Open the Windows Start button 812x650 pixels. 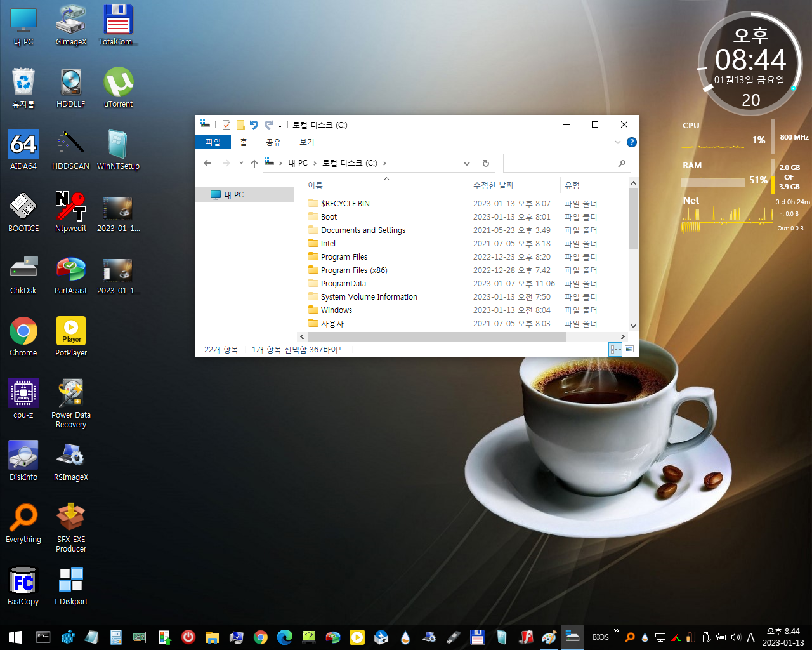click(x=15, y=637)
